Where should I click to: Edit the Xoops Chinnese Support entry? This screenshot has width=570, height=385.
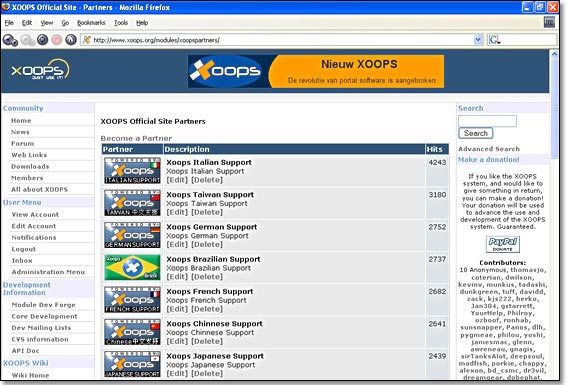pyautogui.click(x=177, y=341)
